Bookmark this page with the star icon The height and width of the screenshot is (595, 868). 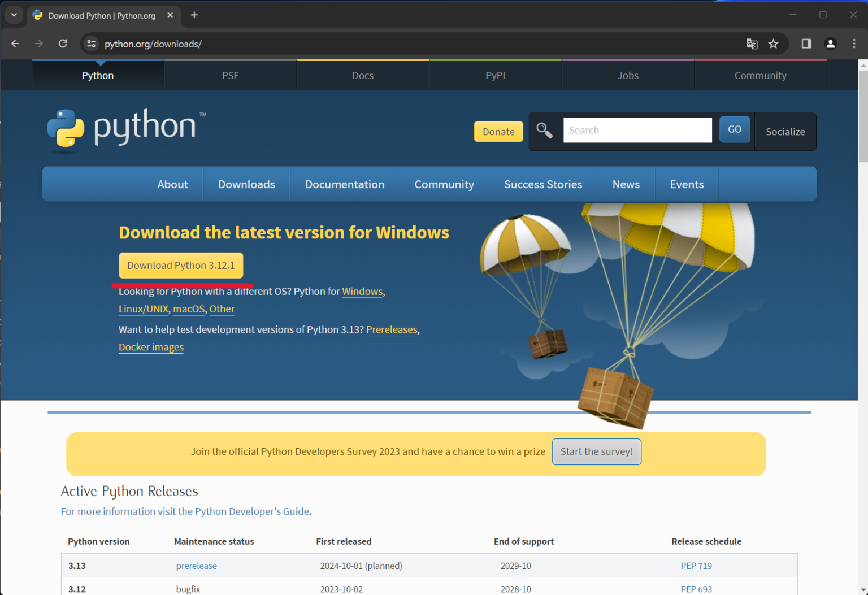(774, 44)
